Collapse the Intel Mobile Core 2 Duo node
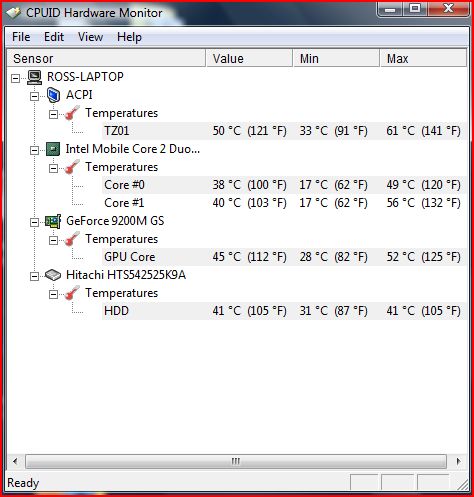The image size is (474, 497). pyautogui.click(x=34, y=150)
